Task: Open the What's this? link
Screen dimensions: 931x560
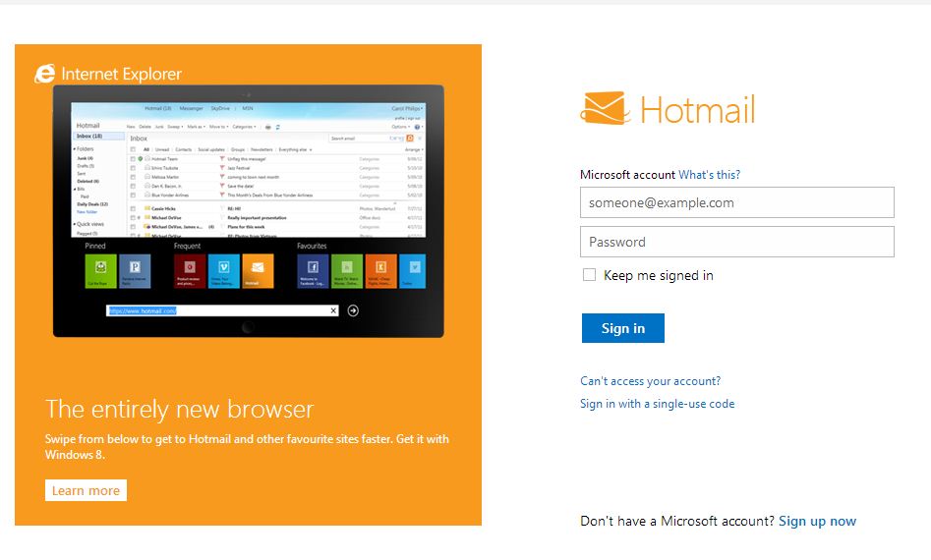Action: [710, 175]
